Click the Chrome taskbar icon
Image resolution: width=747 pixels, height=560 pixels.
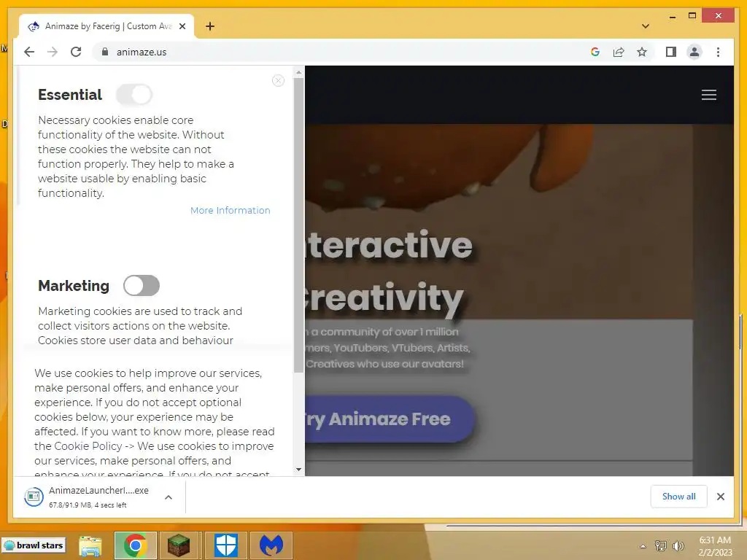[135, 545]
